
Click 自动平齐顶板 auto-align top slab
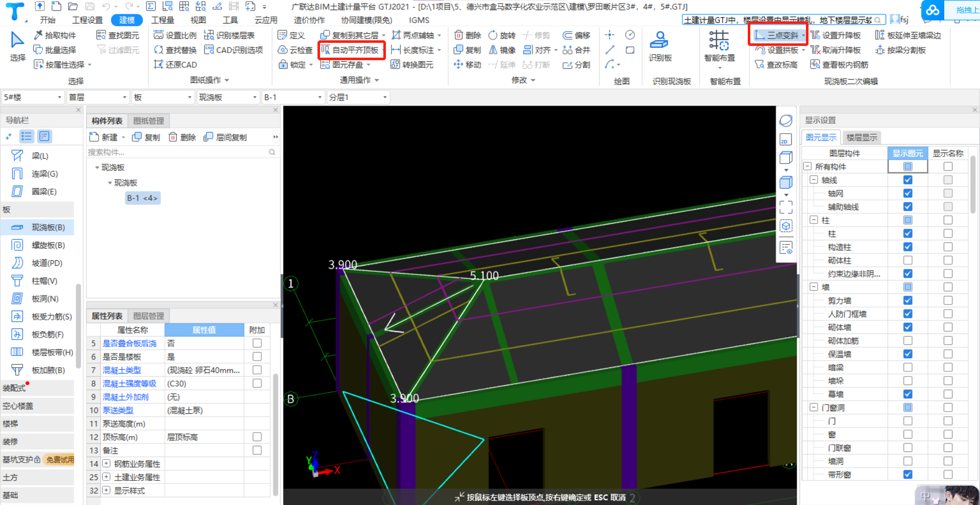(350, 50)
